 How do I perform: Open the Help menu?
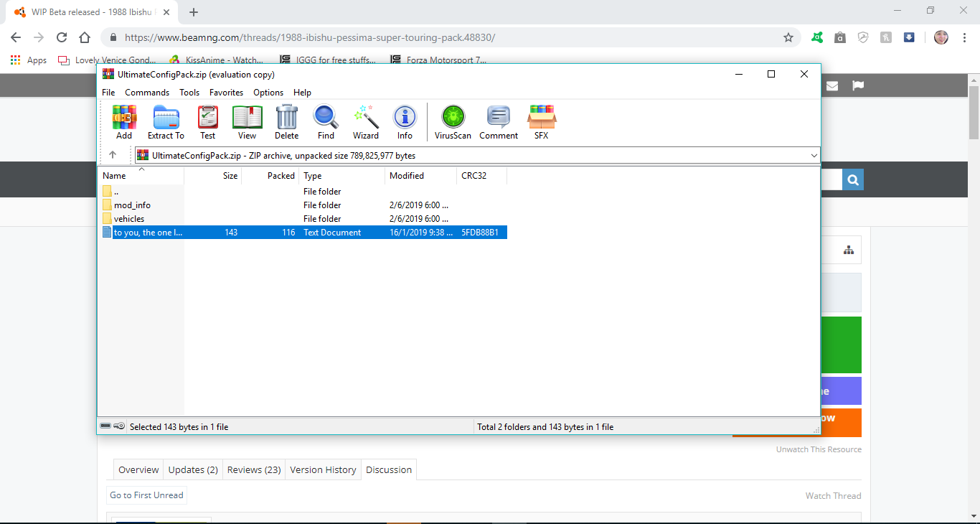[302, 93]
